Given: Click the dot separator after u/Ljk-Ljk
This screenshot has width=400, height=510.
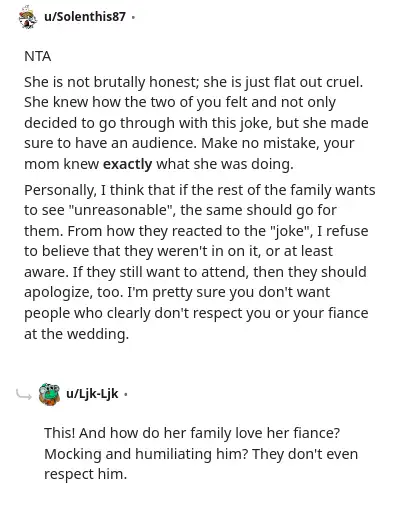Looking at the screenshot, I should pyautogui.click(x=126, y=394).
